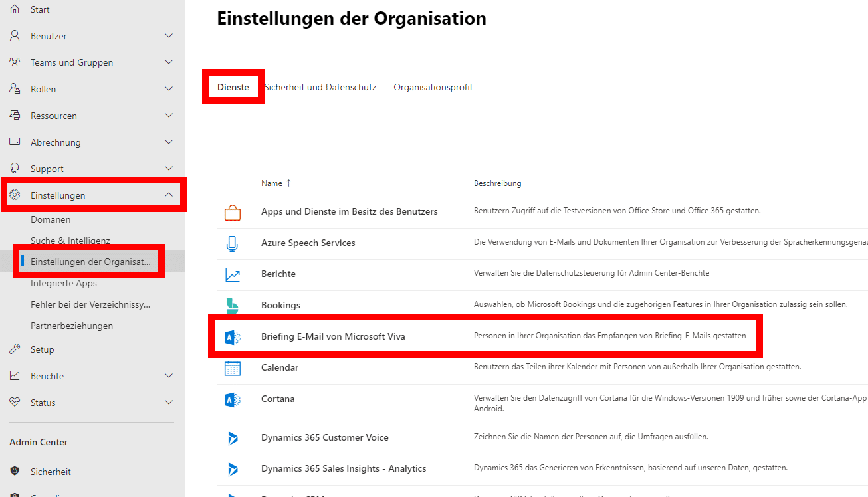Open Apps und Dienste im Besitz des Benutzers

(350, 211)
